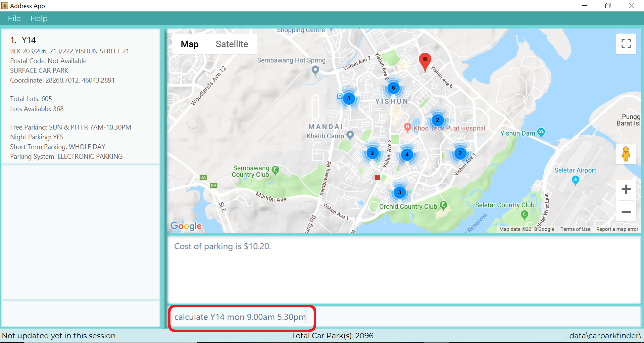This screenshot has width=644, height=343.
Task: Click the cluster marker showing 4
Action: coord(407,155)
